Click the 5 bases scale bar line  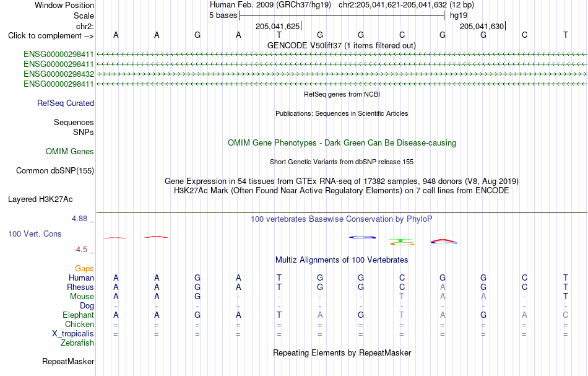tap(342, 15)
